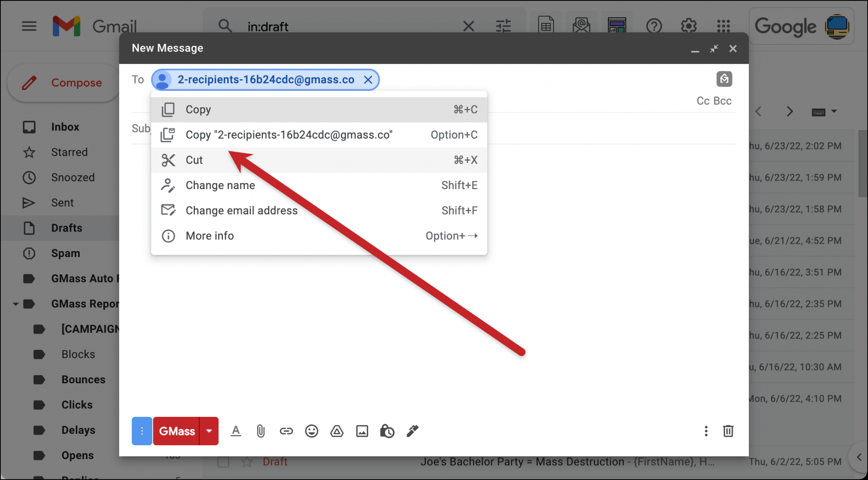Click the attach file icon

pos(260,431)
